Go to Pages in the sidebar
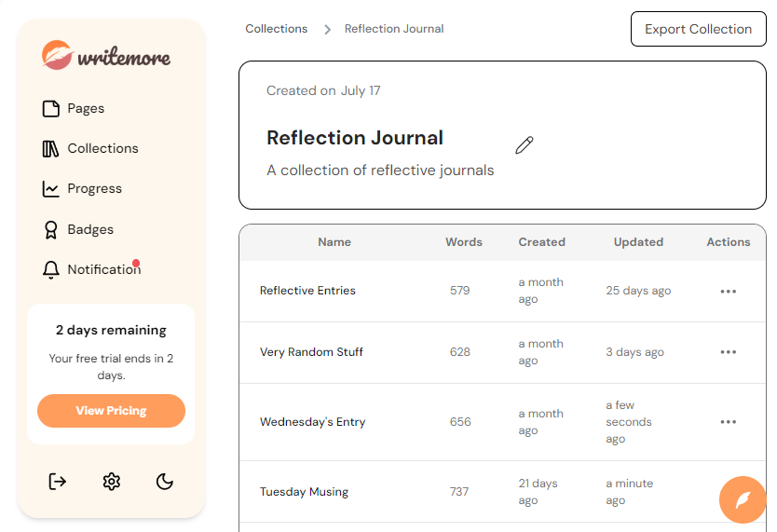Screen dimensions: 777x532 pyautogui.click(x=86, y=109)
